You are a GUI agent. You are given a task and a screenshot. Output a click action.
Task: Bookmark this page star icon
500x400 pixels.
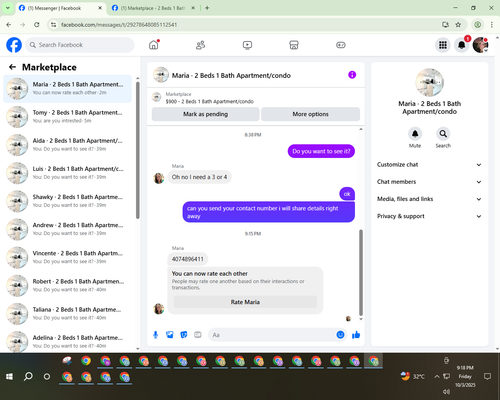coord(458,25)
